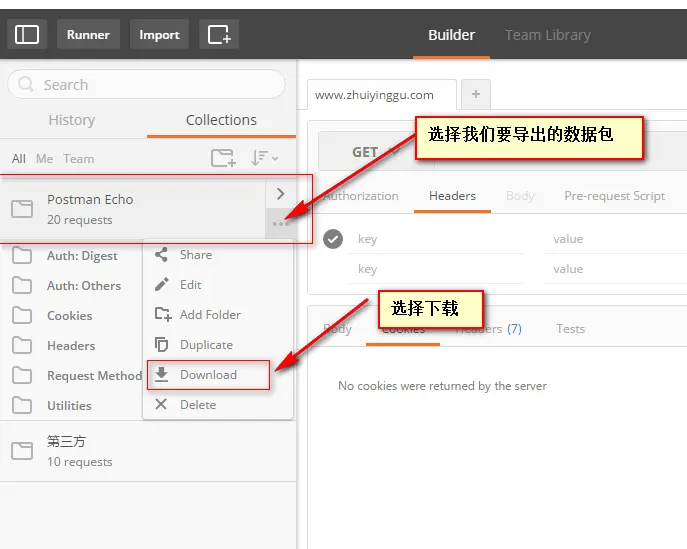Choose Delete from context menu
Image resolution: width=687 pixels, height=549 pixels.
coord(218,405)
